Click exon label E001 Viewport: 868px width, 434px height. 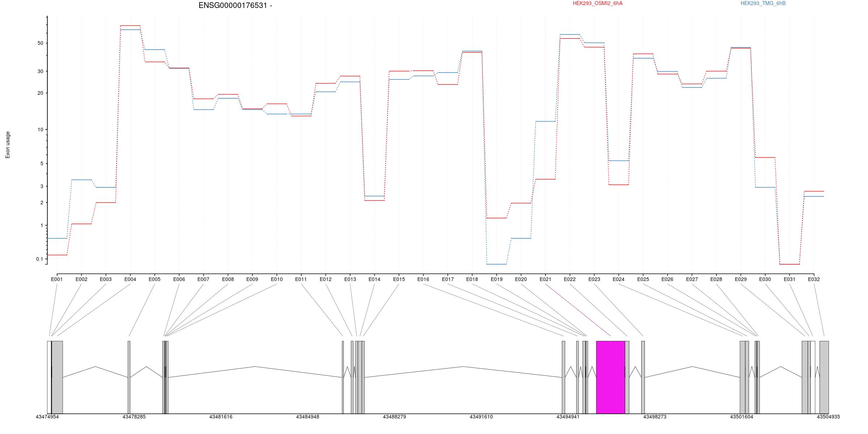point(57,279)
